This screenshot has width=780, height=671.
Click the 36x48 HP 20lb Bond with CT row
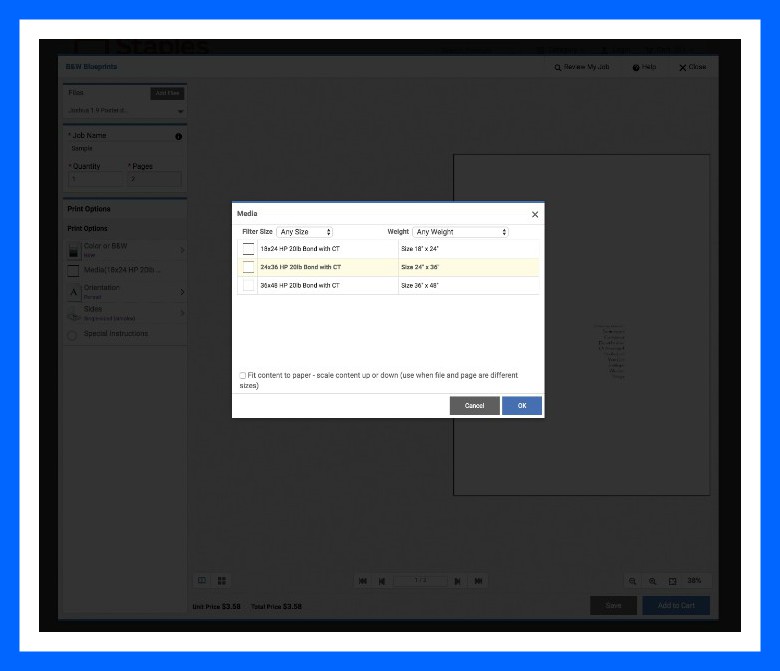coord(389,286)
